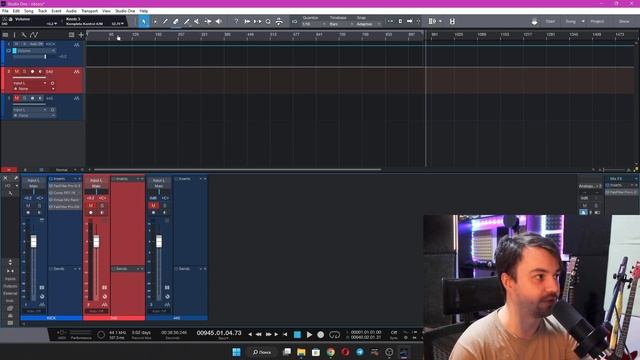This screenshot has height=360, width=640.
Task: Select the Mute tool
Action: pos(197,21)
